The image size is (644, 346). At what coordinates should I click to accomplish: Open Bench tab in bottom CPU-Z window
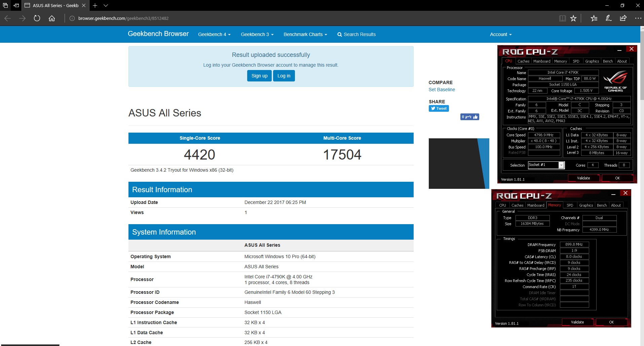[x=602, y=205]
